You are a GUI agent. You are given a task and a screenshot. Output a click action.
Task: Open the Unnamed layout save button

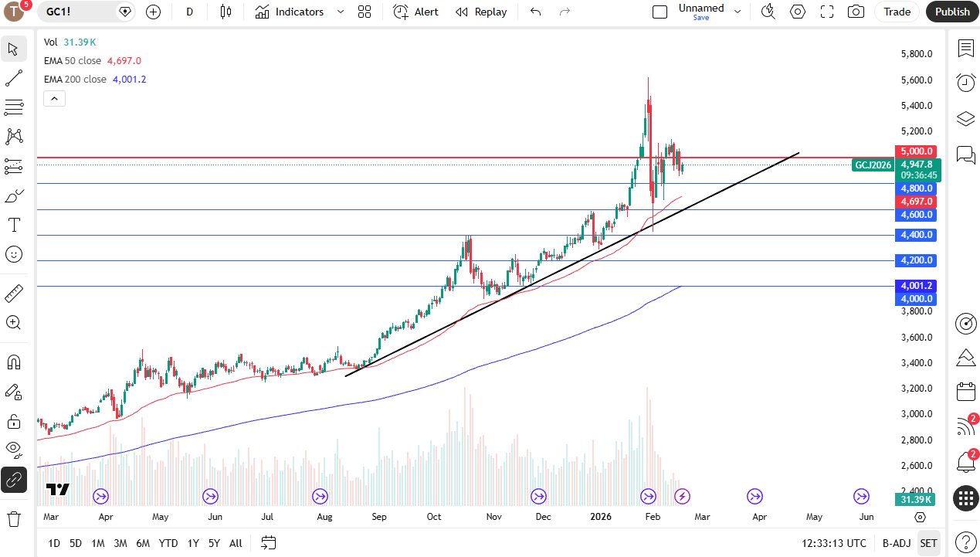click(701, 12)
